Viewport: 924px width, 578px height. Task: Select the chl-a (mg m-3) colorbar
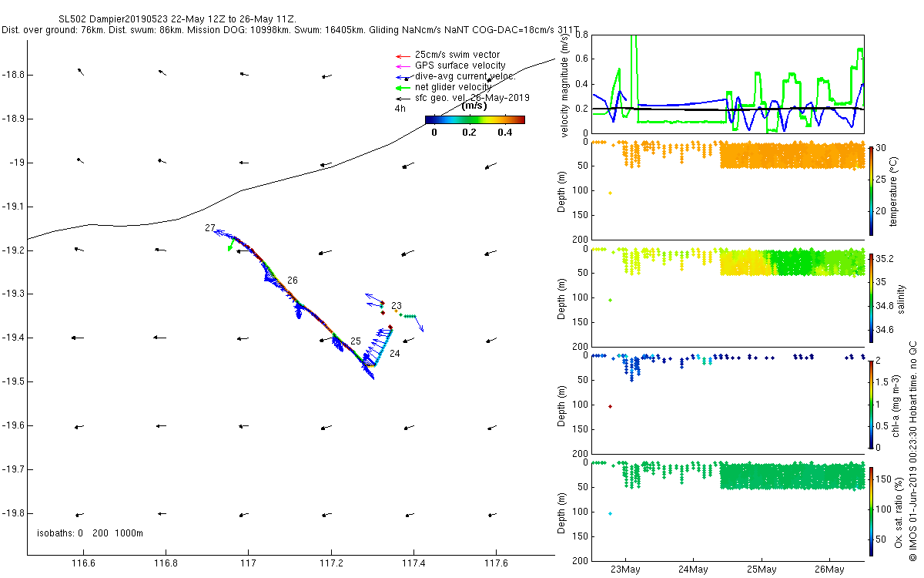(871, 404)
